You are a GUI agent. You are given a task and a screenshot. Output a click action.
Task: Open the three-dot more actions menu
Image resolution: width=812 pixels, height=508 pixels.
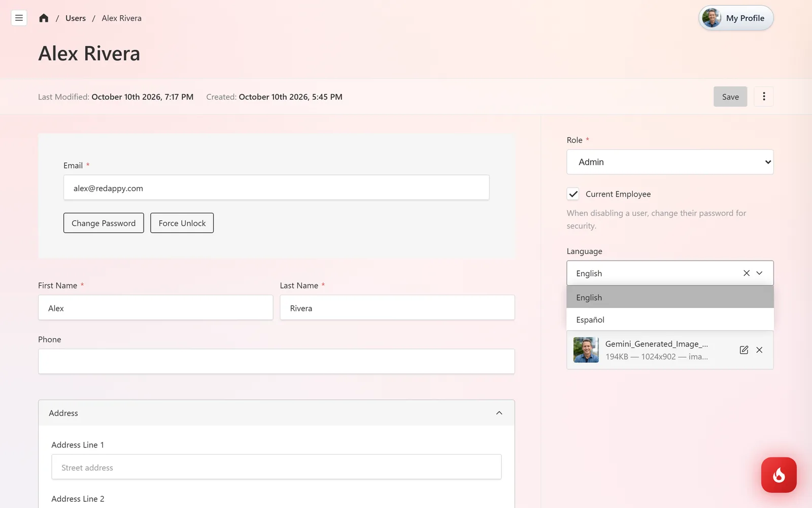(x=763, y=97)
